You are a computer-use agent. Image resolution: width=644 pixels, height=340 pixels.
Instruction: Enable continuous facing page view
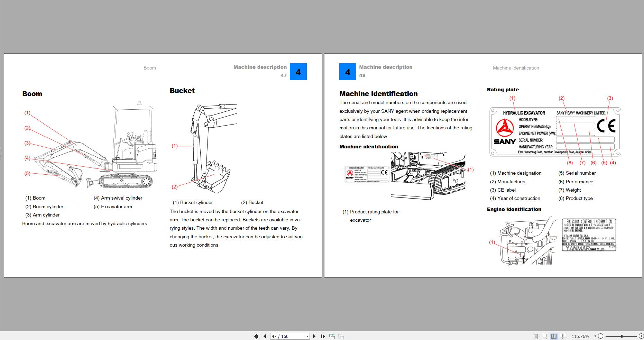coord(563,336)
